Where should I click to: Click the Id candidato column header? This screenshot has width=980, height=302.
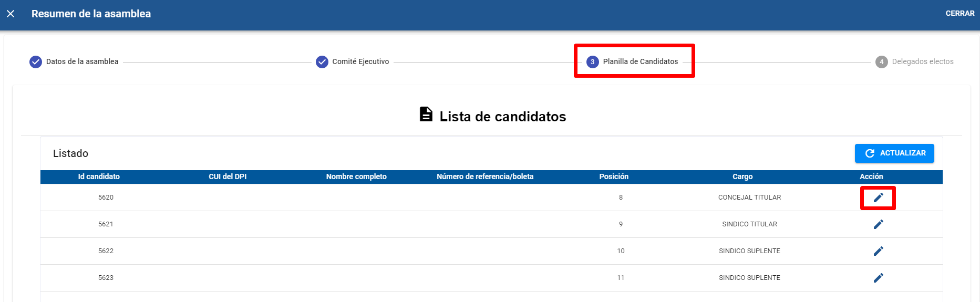99,176
